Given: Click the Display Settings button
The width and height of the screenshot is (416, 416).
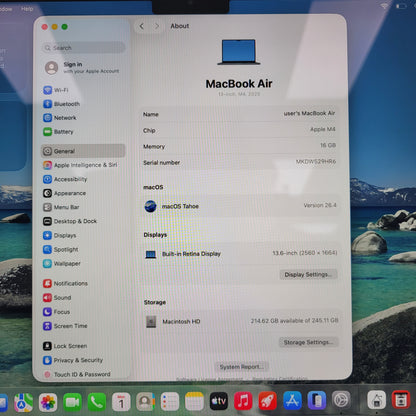Looking at the screenshot, I should [308, 274].
